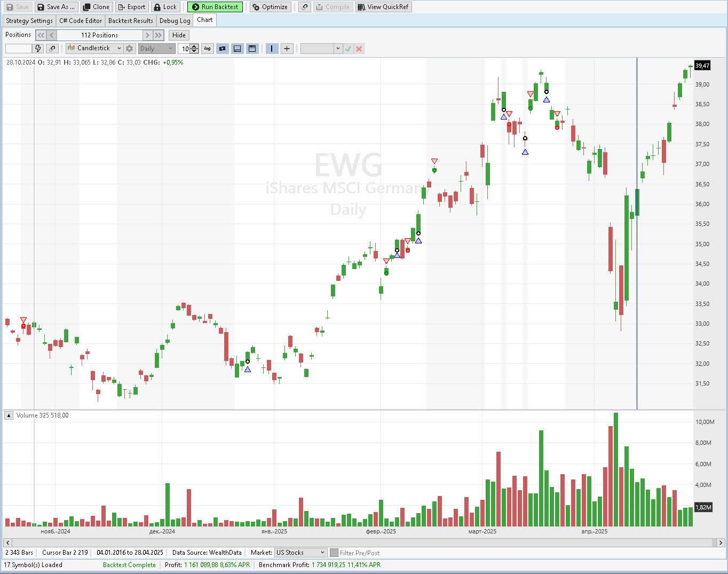Start the backtest with Run Backtest

click(x=215, y=7)
